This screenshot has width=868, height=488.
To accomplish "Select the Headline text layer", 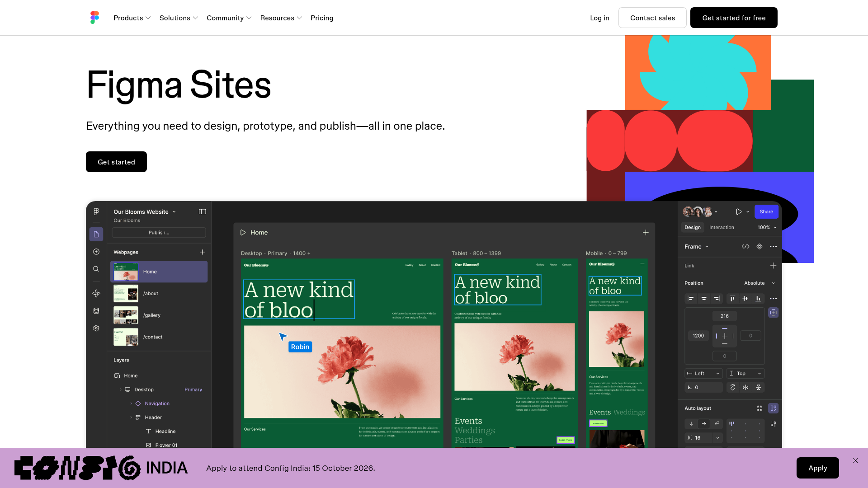I will coord(165,432).
